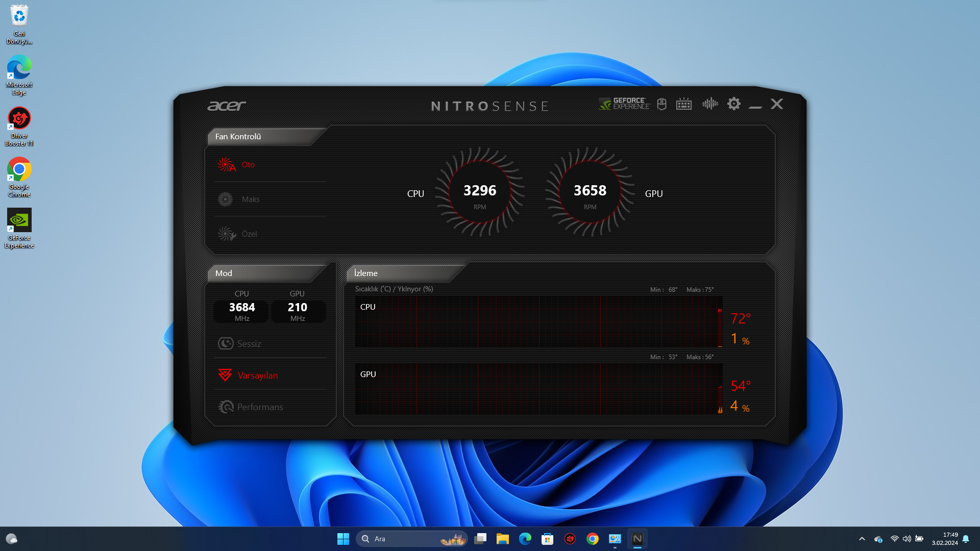Open Google Chrome desktop shortcut

pos(19,178)
